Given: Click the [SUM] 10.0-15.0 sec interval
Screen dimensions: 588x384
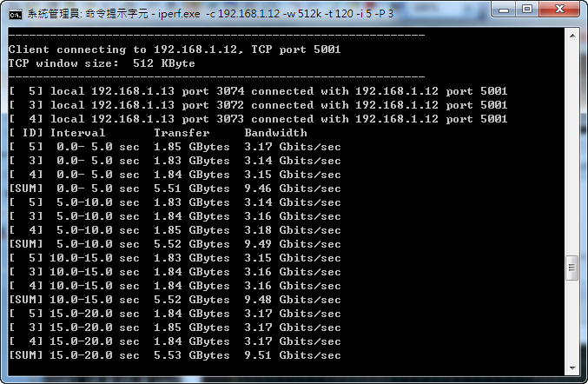Looking at the screenshot, I should [95, 300].
